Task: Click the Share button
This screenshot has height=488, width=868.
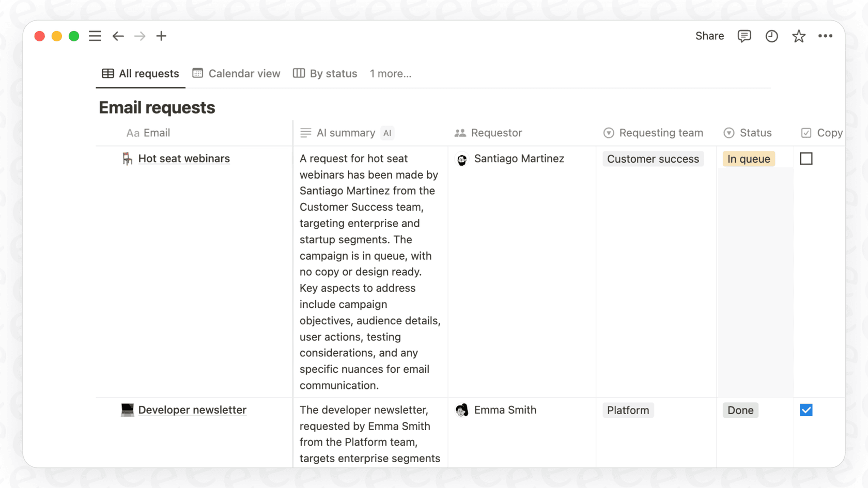Action: pos(709,36)
